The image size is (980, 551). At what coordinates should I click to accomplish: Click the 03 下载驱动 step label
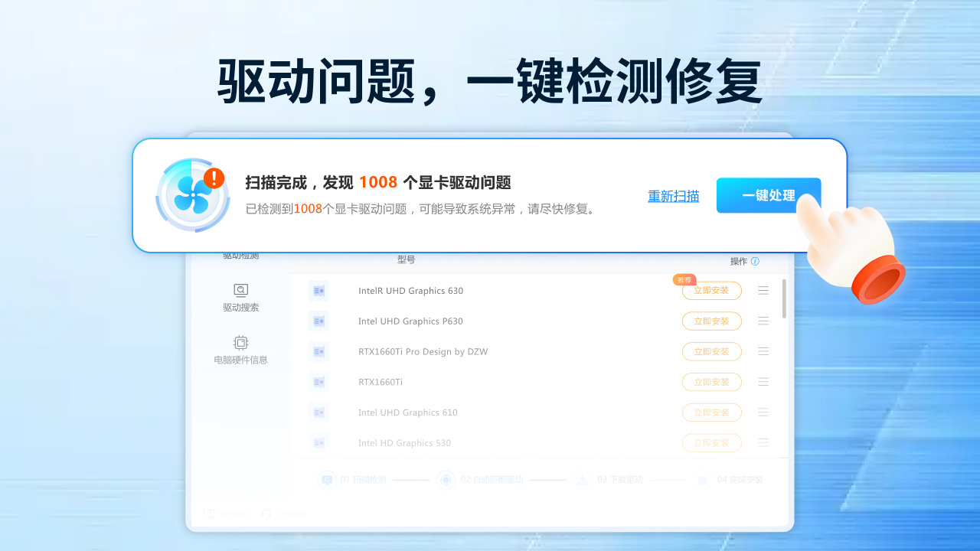tap(620, 480)
